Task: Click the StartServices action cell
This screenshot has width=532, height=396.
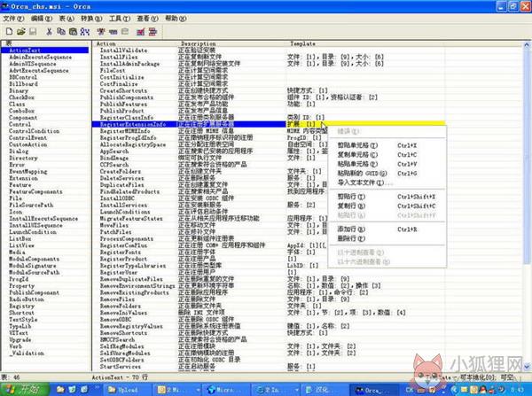Action: (120, 367)
